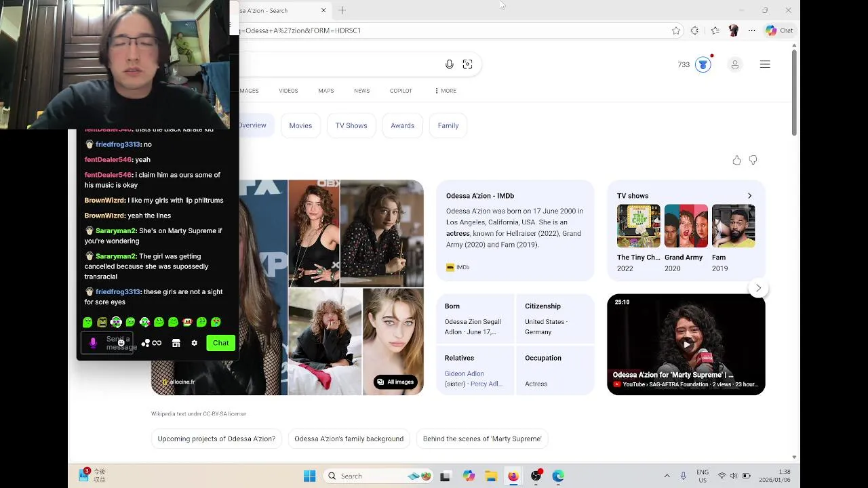This screenshot has width=868, height=488.
Task: Click the page vertical scrollbar
Action: [794, 92]
